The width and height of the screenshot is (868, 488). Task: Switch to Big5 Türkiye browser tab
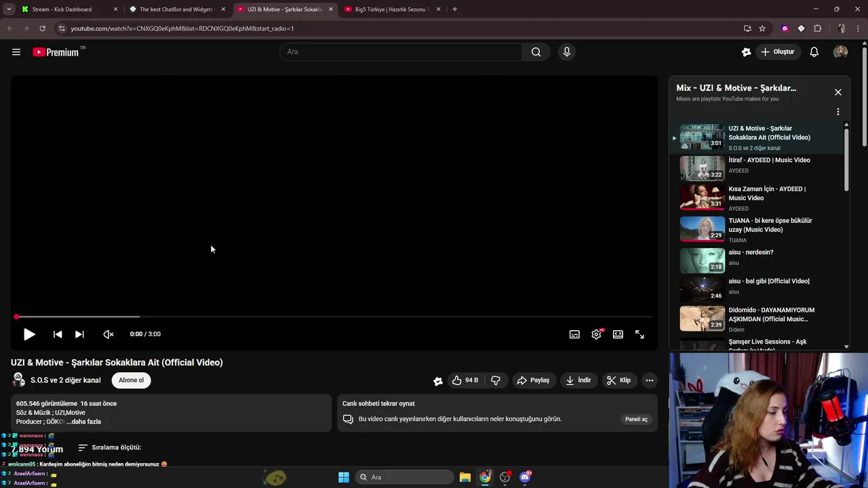pyautogui.click(x=392, y=9)
